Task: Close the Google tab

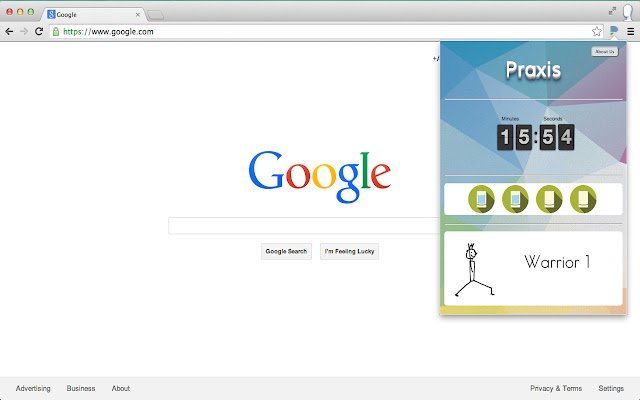Action: pos(138,14)
